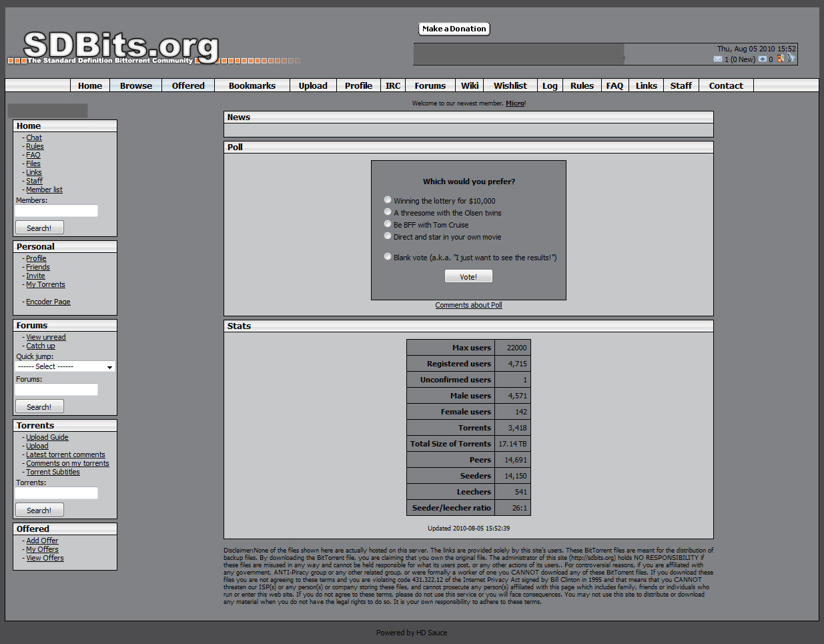Focus the Torrents search input field
Viewport: 824px width, 644px height.
click(57, 493)
